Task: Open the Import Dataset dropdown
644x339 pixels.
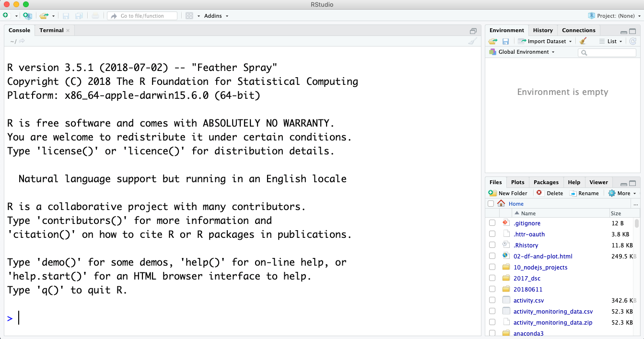Action: (x=545, y=41)
